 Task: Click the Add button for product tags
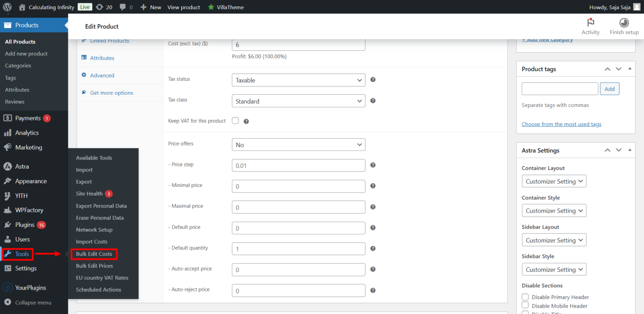click(x=610, y=88)
